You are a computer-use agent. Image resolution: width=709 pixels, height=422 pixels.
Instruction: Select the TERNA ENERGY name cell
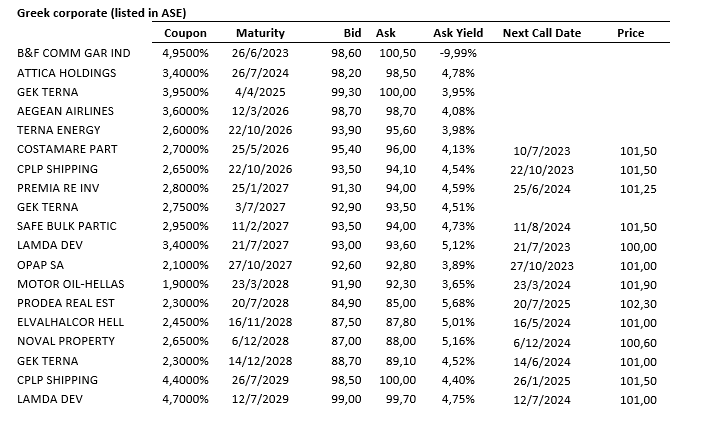click(59, 130)
